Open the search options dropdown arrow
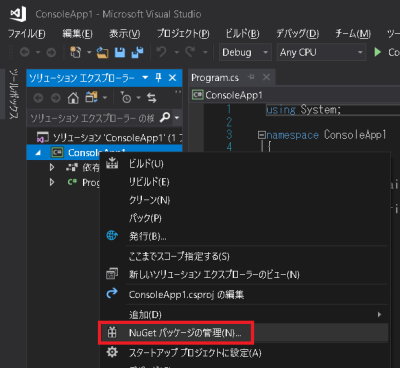This screenshot has height=368, width=400. (177, 118)
